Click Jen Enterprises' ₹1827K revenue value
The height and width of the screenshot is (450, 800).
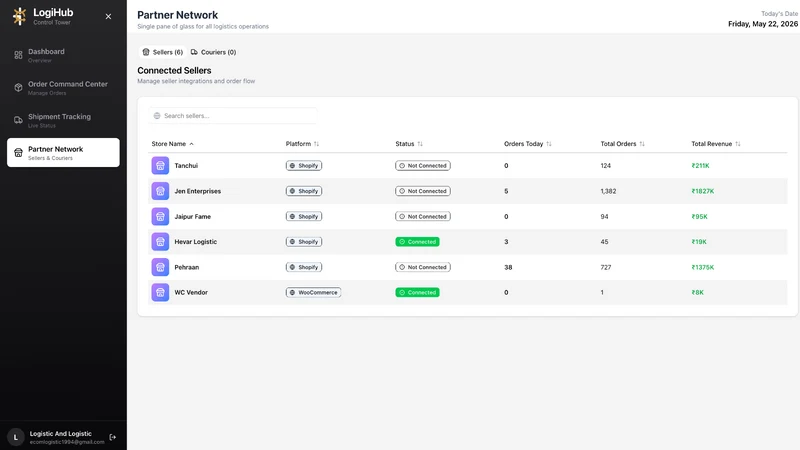click(x=703, y=191)
